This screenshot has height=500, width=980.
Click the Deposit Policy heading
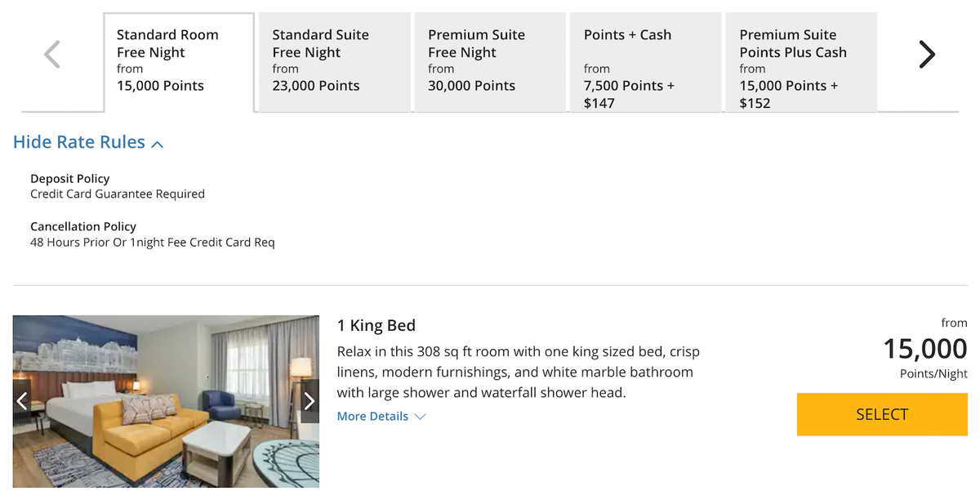69,178
